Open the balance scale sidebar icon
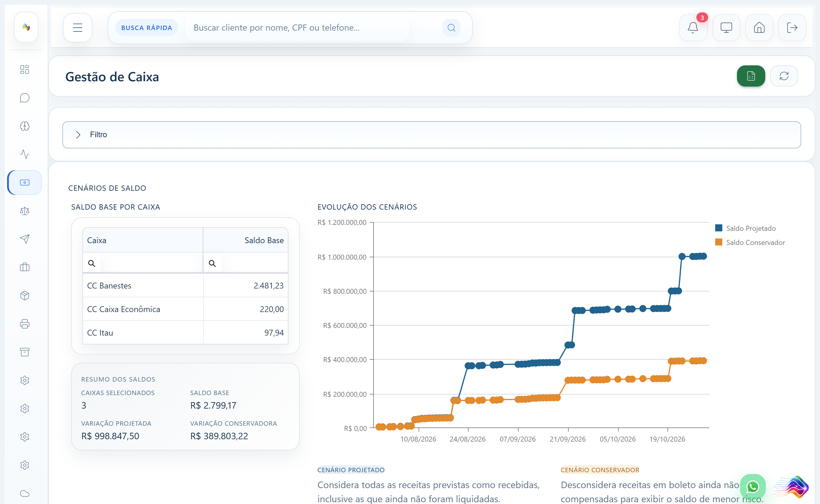 (x=25, y=211)
